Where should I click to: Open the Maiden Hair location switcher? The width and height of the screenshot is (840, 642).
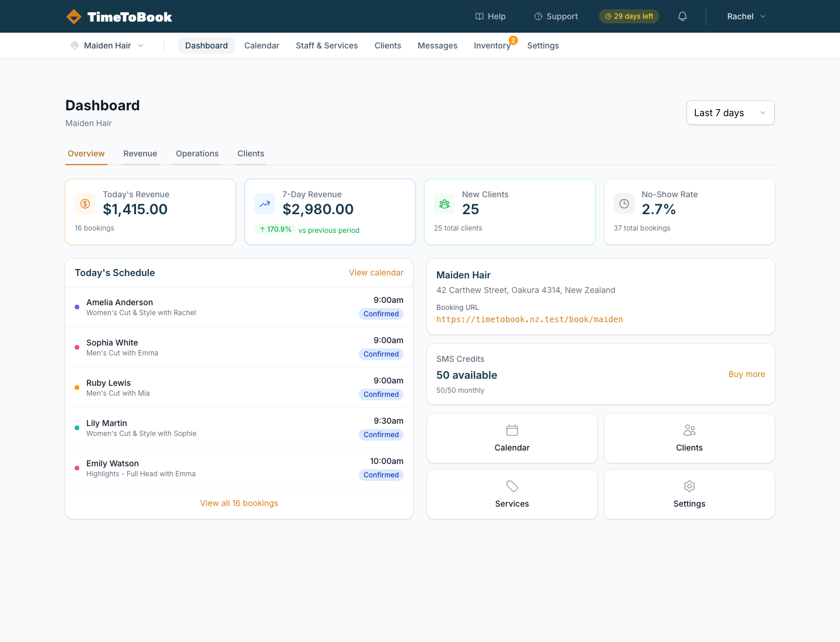[x=108, y=45]
